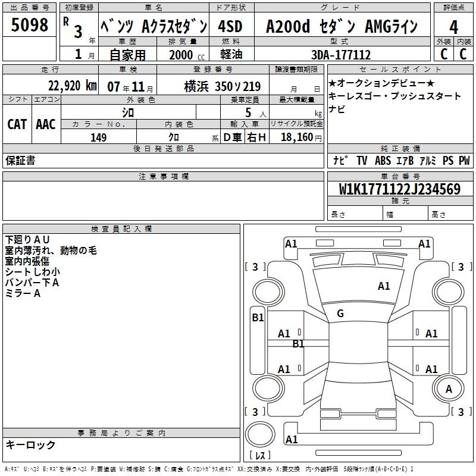The height and width of the screenshot is (476, 476).
Task: Select vehicle history 自家用
Action: [127, 55]
